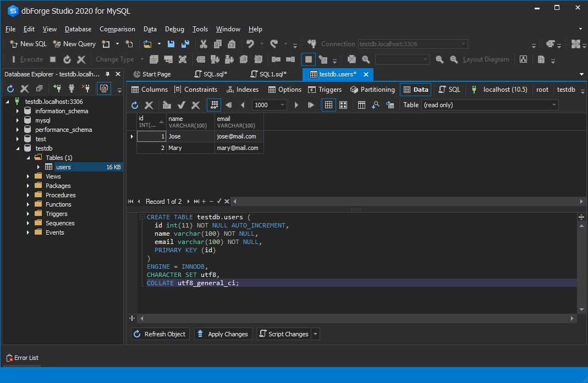Delete the record with the minus icon
The image size is (588, 383).
coord(212,202)
